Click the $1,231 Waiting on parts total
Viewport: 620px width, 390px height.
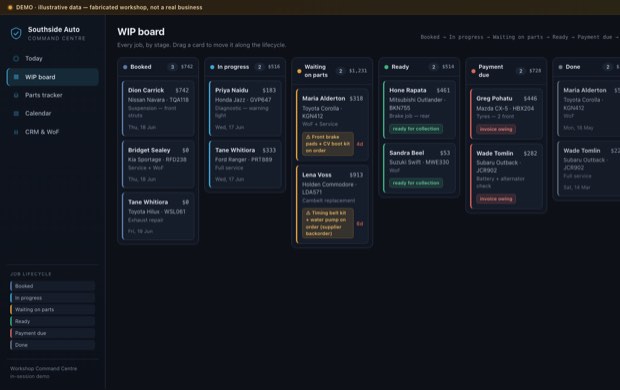pos(358,71)
